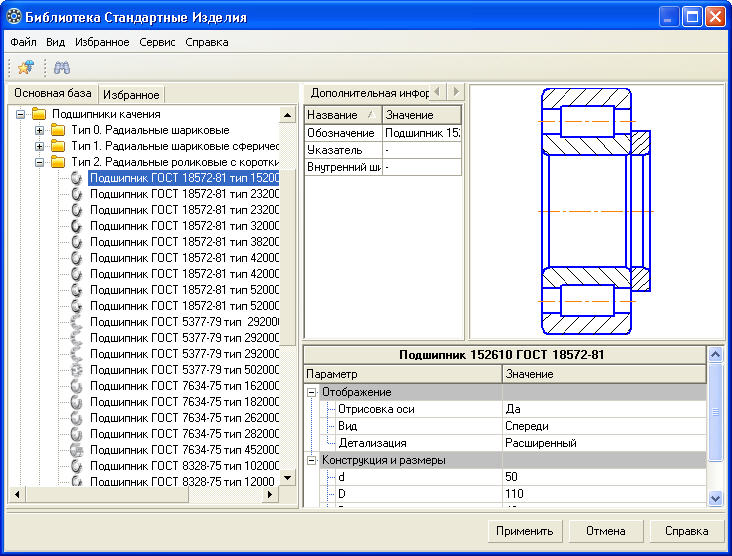Collapse the Отображение parameter group

(311, 392)
